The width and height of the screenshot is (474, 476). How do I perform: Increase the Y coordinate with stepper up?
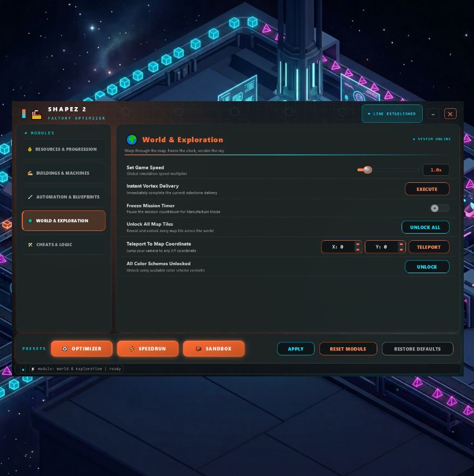point(401,244)
